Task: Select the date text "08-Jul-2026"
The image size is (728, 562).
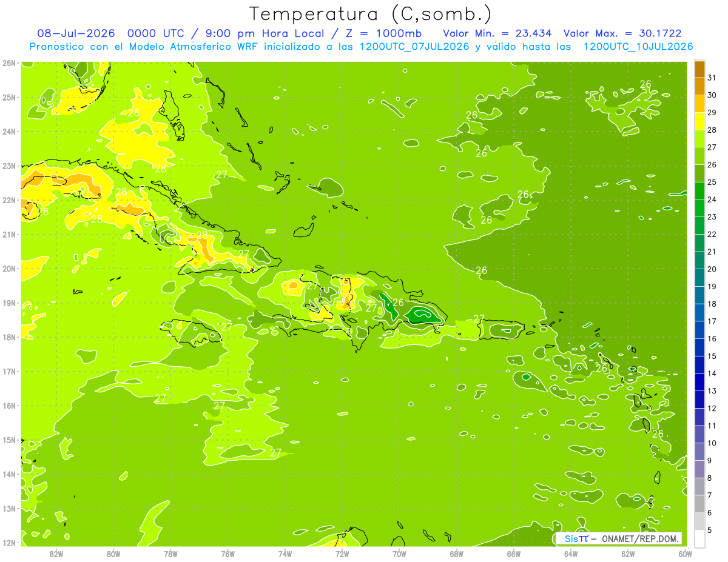Action: click(76, 33)
